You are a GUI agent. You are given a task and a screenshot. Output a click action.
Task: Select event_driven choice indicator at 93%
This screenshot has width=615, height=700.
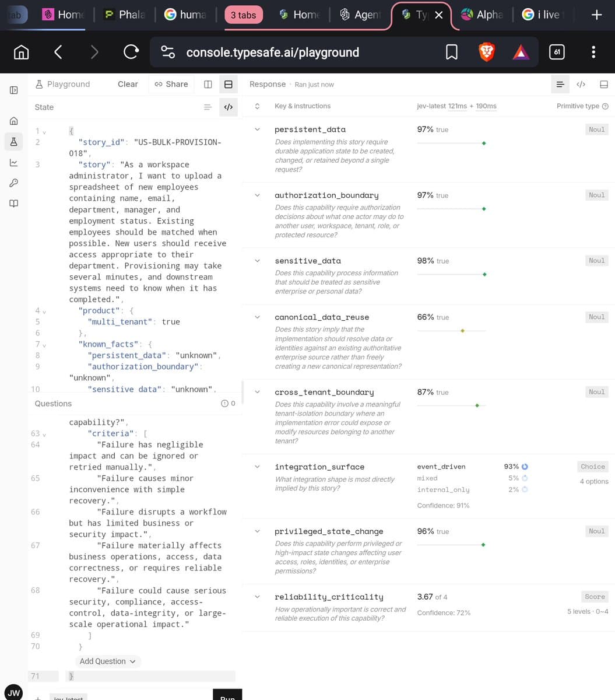(525, 467)
